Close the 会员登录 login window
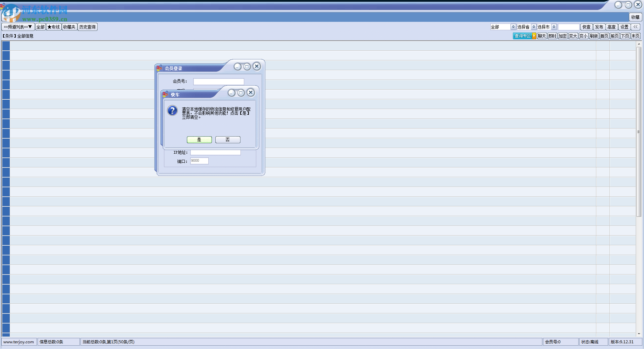This screenshot has height=349, width=644. (257, 66)
